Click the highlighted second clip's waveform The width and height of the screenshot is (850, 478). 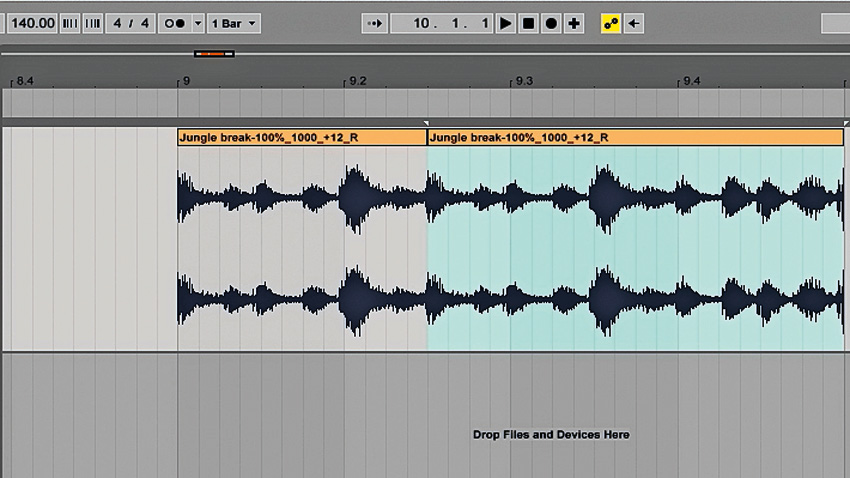click(635, 248)
